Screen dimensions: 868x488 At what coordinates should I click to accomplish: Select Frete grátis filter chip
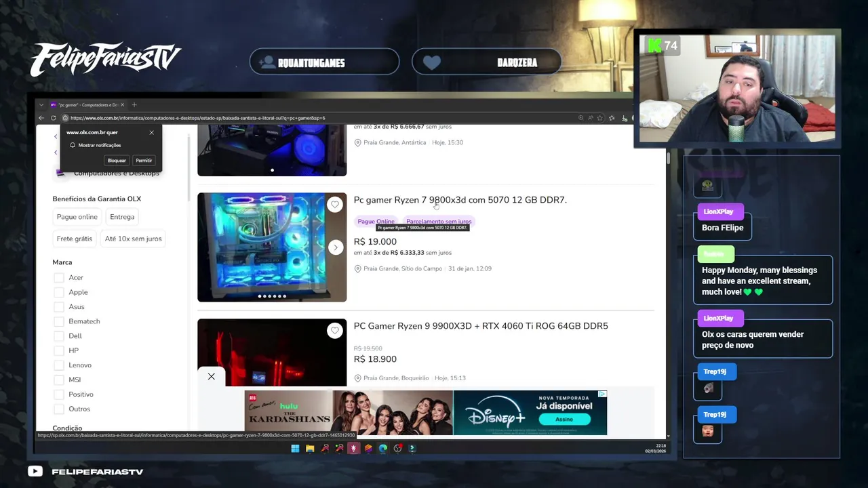75,239
